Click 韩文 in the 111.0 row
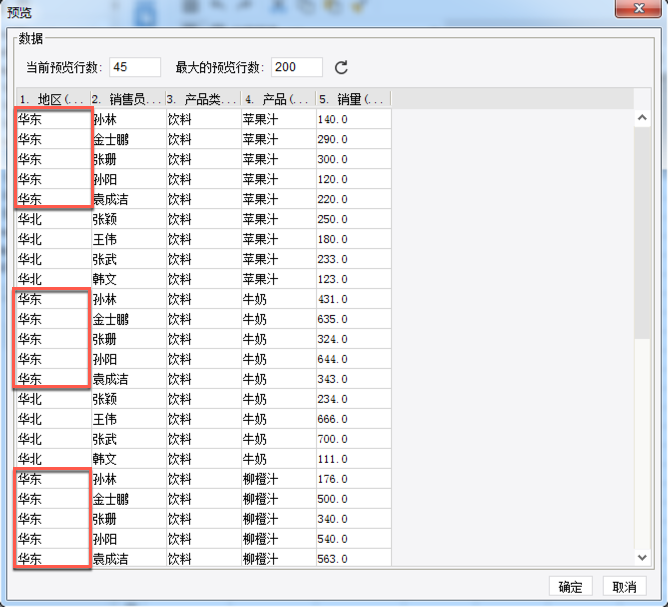Image resolution: width=668 pixels, height=607 pixels. [105, 459]
